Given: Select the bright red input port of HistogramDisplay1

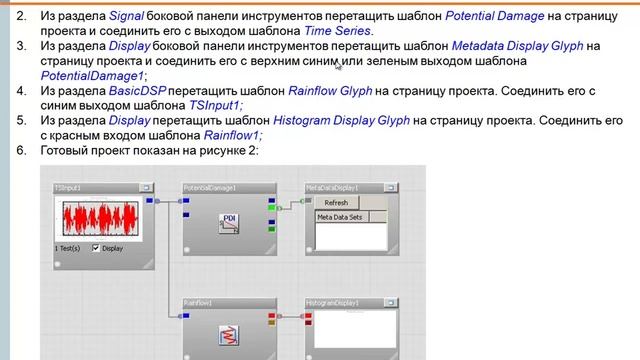Looking at the screenshot, I should [x=309, y=316].
